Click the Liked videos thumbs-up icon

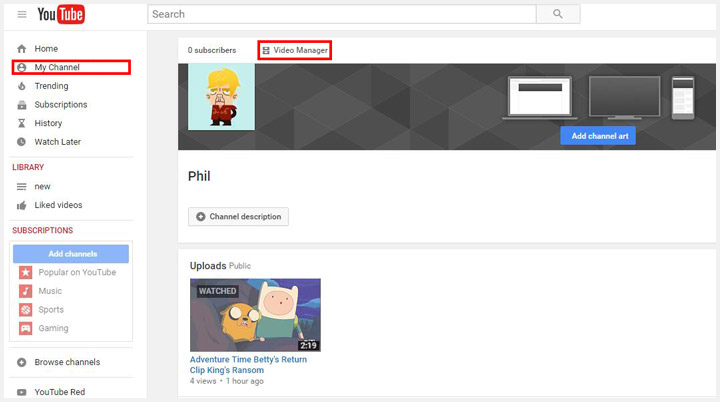[x=22, y=205]
